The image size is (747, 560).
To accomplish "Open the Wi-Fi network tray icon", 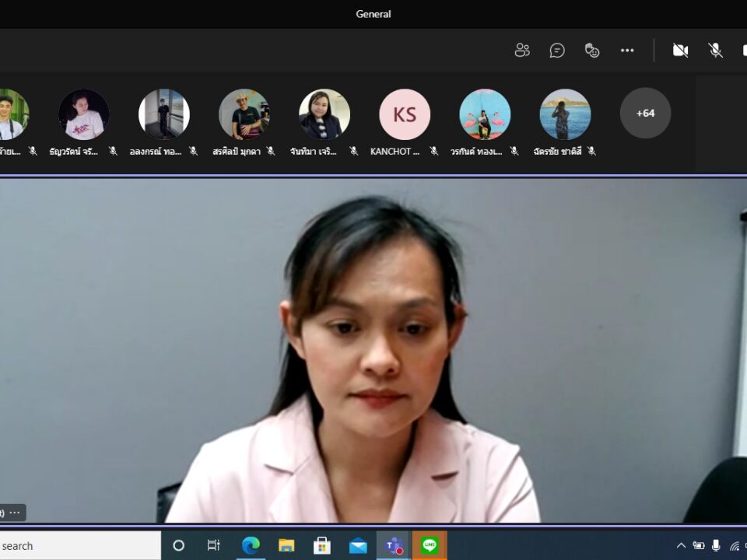I will pyautogui.click(x=734, y=546).
